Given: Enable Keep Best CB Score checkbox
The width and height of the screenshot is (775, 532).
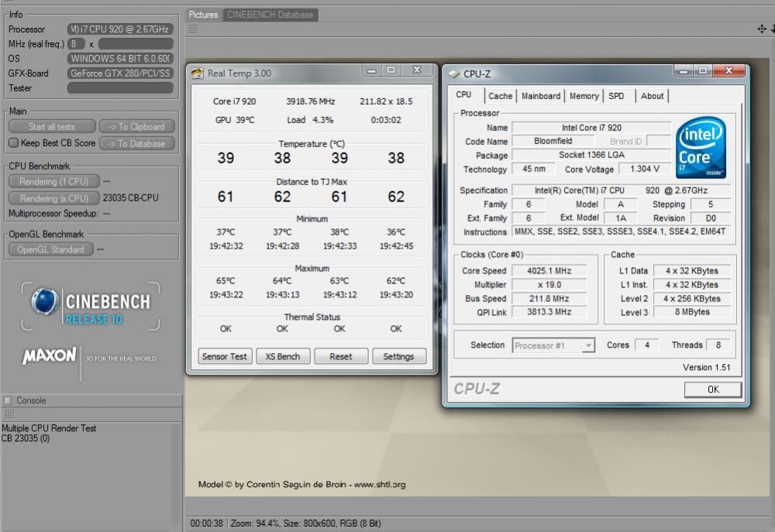Looking at the screenshot, I should 13,142.
